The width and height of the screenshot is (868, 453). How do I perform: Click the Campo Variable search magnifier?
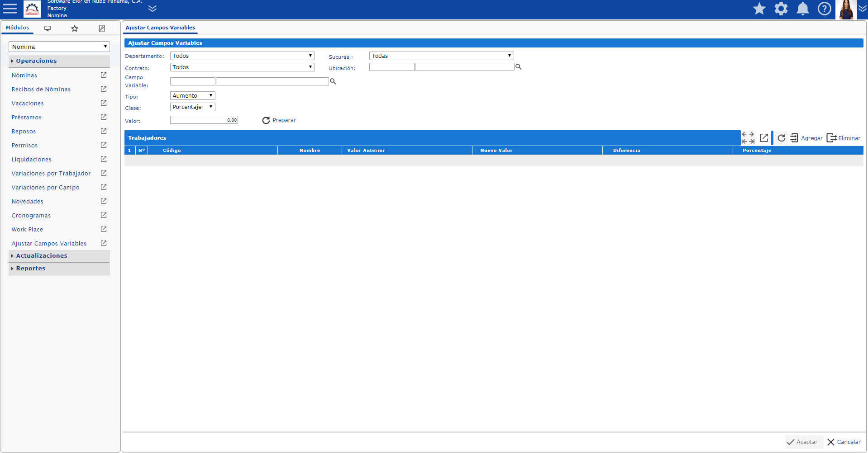(x=333, y=81)
